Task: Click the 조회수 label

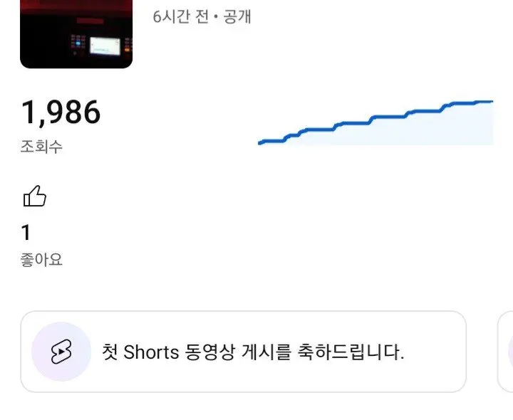Action: pos(41,147)
